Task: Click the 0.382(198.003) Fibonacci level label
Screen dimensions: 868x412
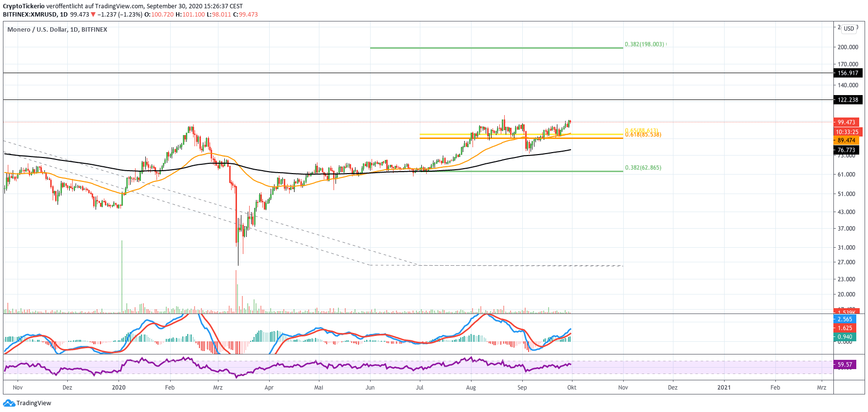Action: [x=645, y=44]
